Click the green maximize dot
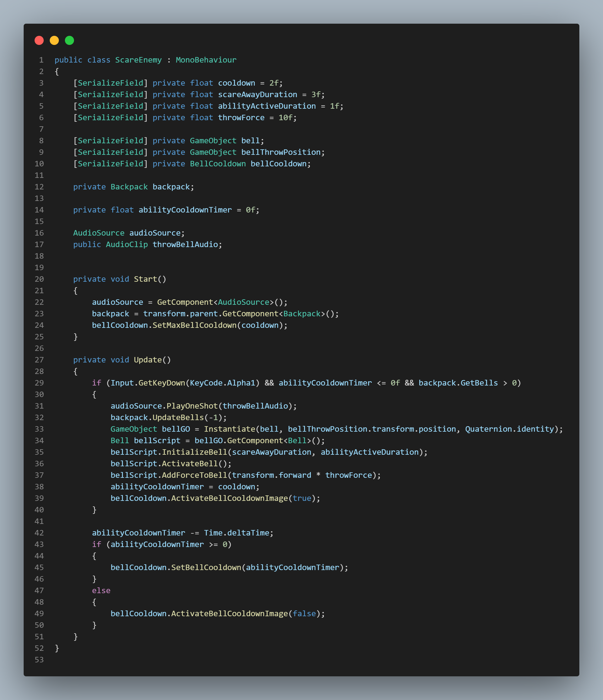The width and height of the screenshot is (603, 700). 69,41
